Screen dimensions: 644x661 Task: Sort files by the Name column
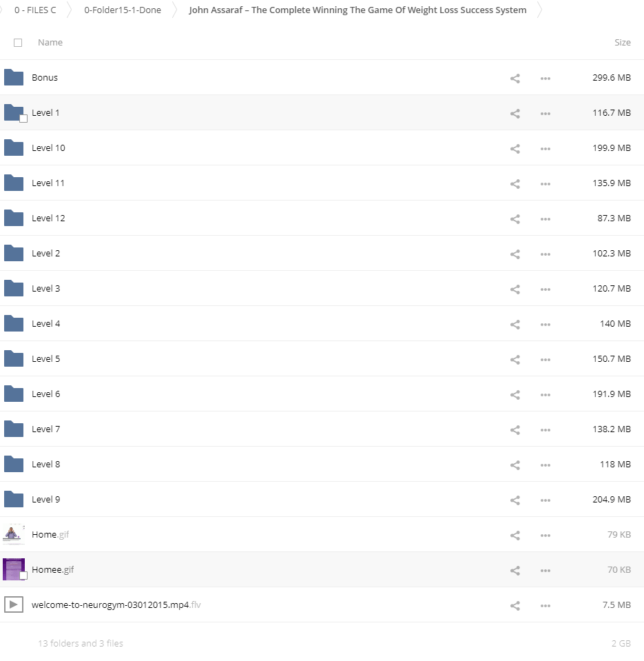50,43
